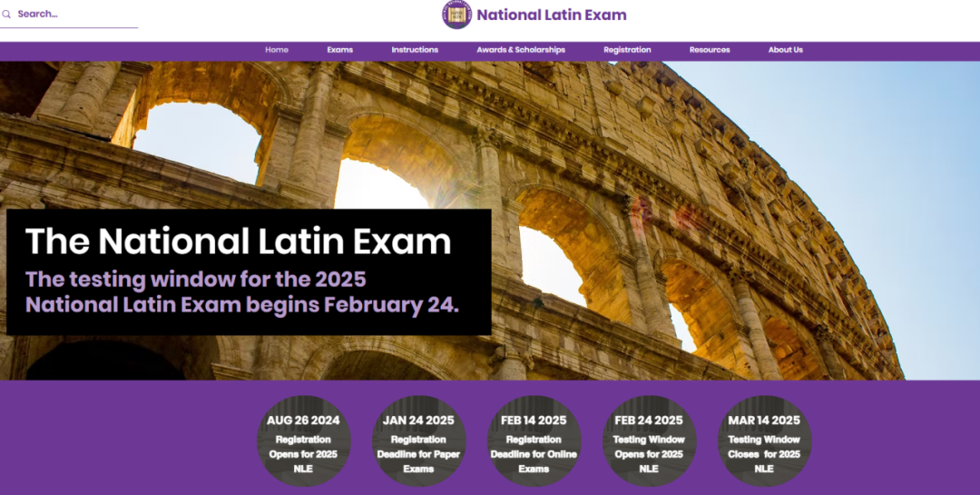Open the Exams menu

[340, 50]
